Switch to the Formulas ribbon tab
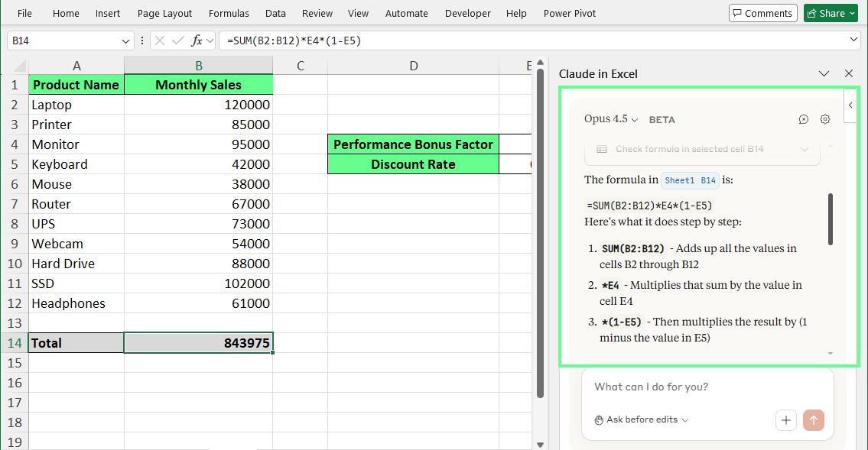The width and height of the screenshot is (868, 450). coord(229,13)
